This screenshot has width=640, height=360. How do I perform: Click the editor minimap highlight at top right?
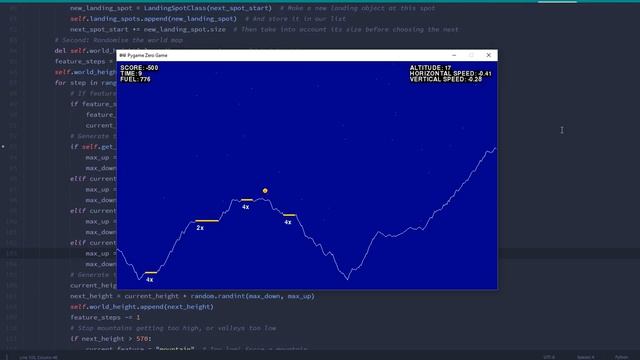click(557, 2)
